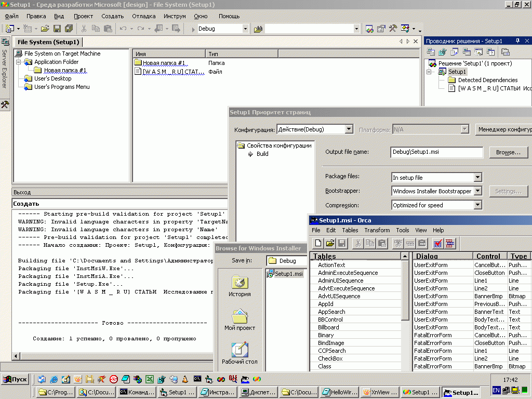Select Новая папка #1 in the folder tree
The image size is (532, 399).
[x=65, y=70]
